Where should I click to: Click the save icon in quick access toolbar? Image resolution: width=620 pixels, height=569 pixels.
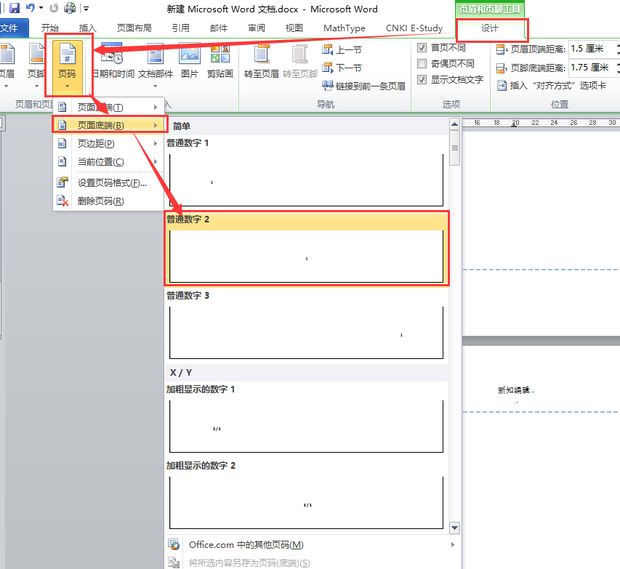point(14,8)
